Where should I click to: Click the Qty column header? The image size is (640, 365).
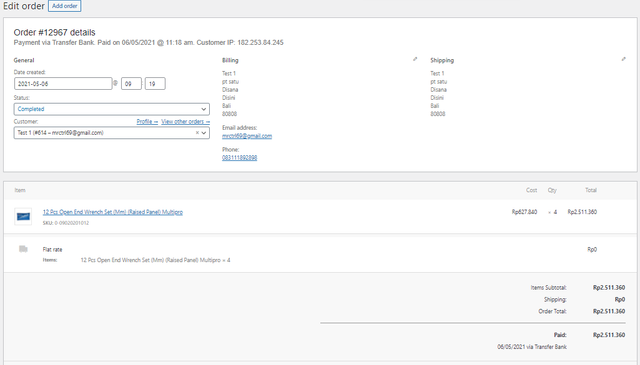pyautogui.click(x=552, y=190)
